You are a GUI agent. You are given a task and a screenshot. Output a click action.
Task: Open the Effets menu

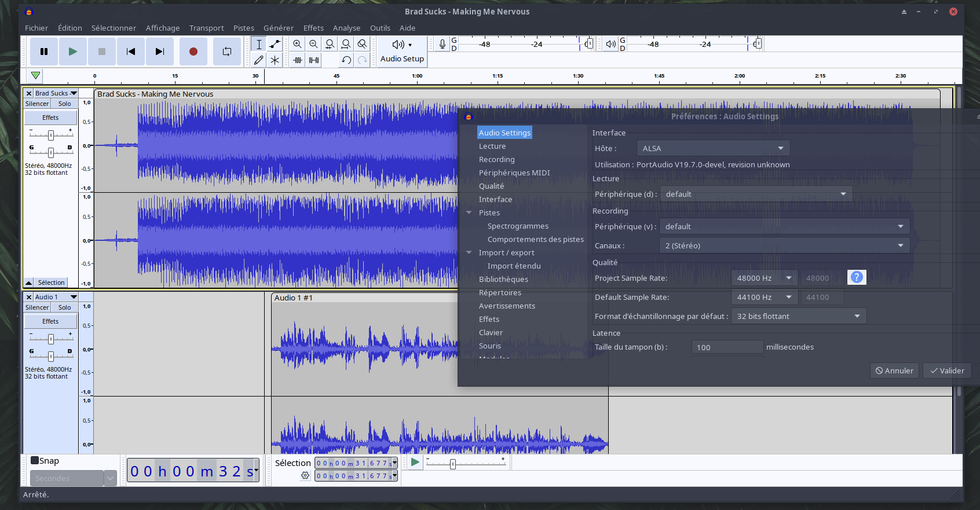pos(313,28)
